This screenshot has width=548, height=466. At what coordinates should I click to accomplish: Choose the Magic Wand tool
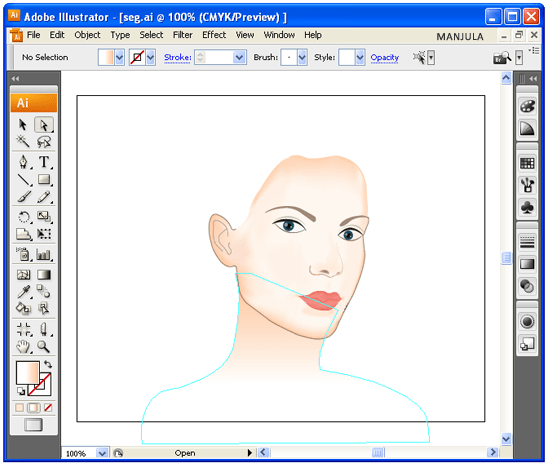coord(23,142)
